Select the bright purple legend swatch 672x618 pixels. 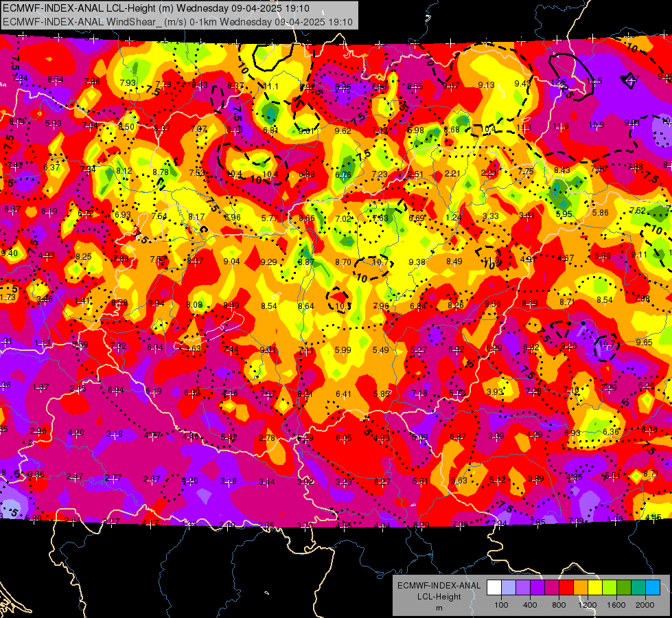pyautogui.click(x=537, y=588)
